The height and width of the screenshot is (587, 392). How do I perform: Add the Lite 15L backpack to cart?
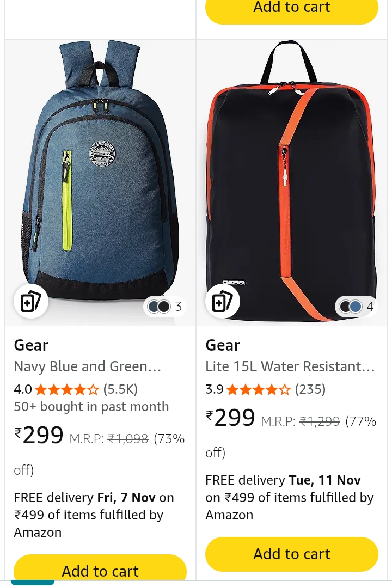tap(292, 554)
